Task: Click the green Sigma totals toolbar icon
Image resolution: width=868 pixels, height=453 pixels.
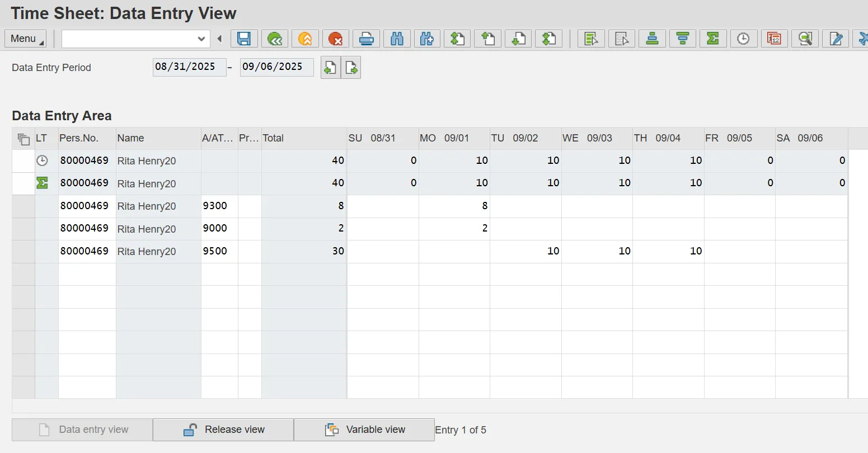Action: pos(712,39)
